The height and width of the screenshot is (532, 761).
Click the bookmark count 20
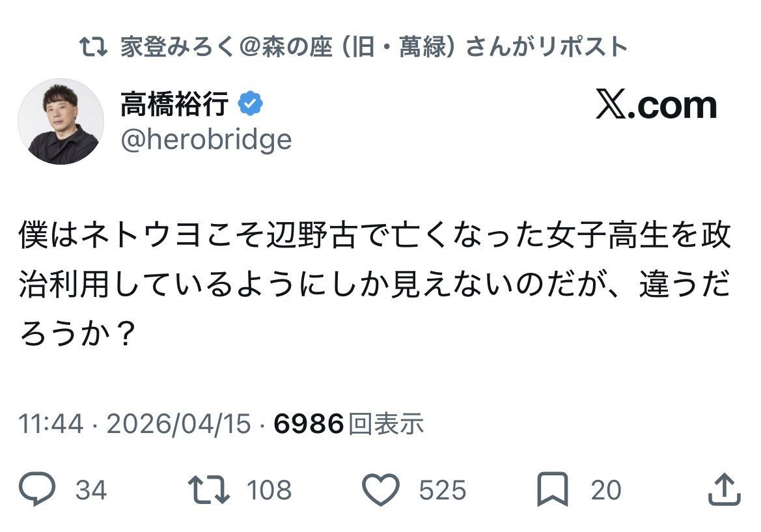[606, 490]
